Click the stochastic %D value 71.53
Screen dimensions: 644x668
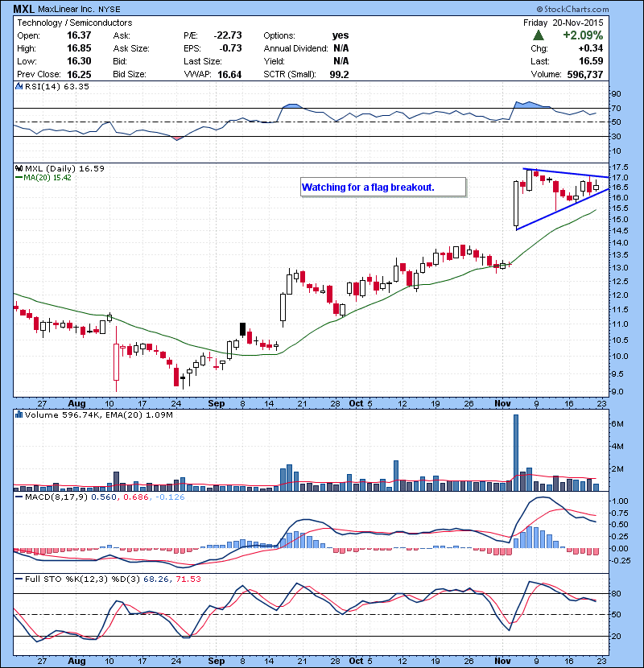coord(188,579)
